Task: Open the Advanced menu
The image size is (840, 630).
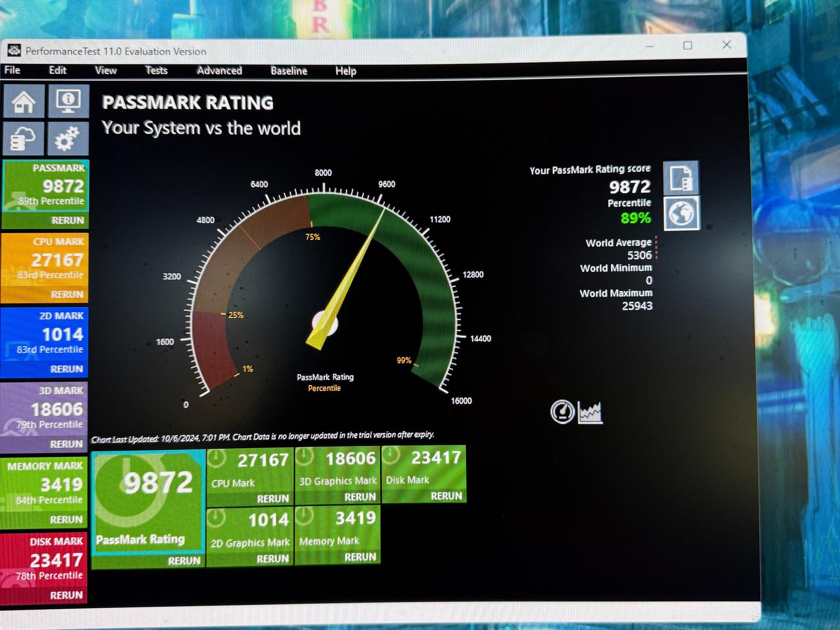Action: [x=219, y=71]
